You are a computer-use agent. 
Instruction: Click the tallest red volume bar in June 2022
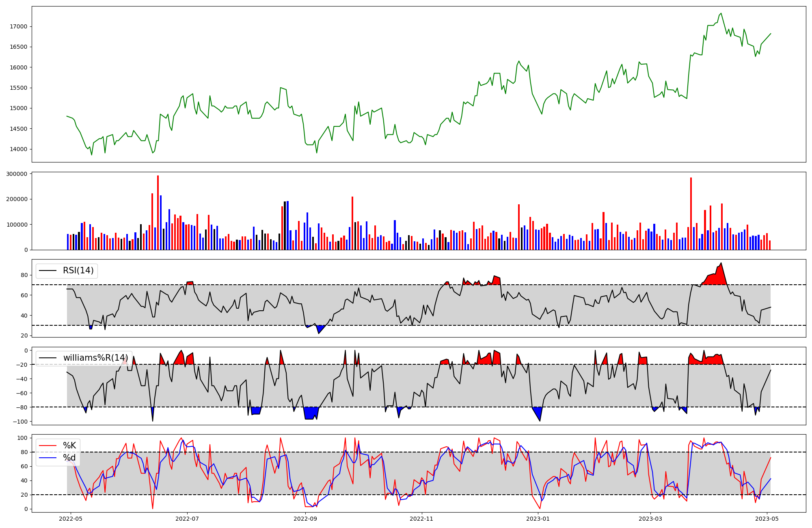(158, 211)
